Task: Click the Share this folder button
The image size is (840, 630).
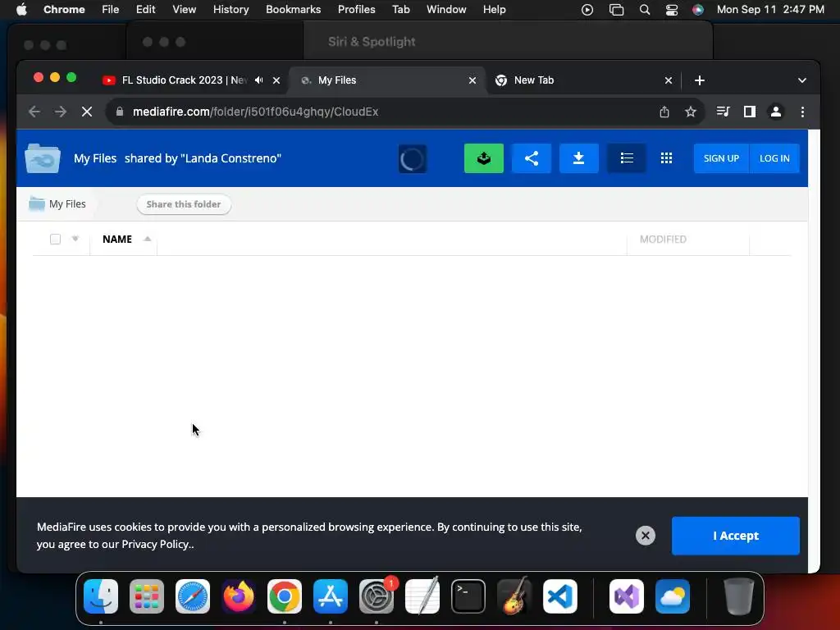Action: 184,204
